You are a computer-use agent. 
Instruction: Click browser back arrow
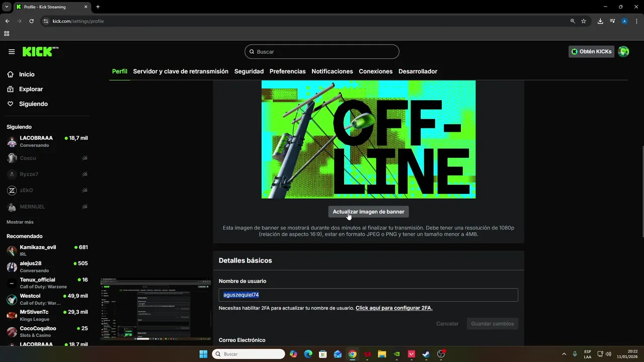pos(7,21)
